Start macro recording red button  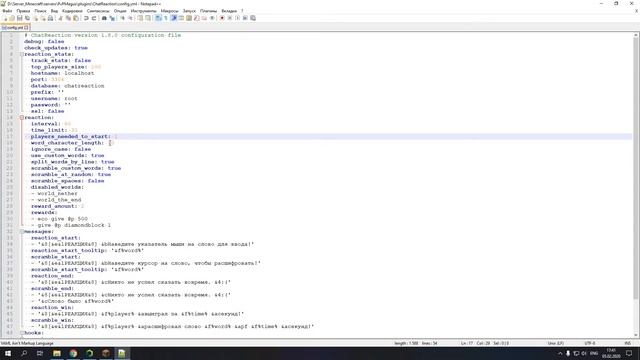(x=222, y=18)
